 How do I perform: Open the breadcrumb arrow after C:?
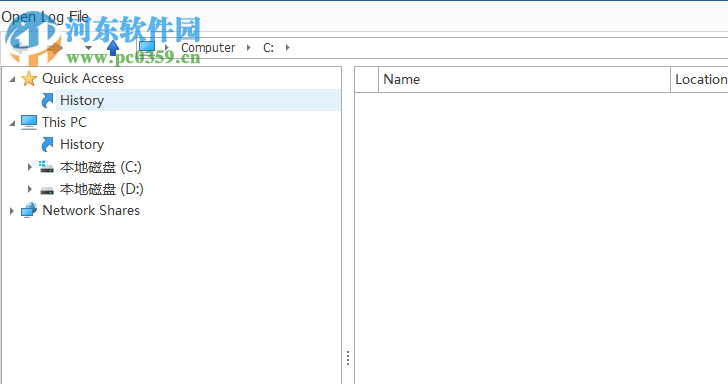pos(288,47)
